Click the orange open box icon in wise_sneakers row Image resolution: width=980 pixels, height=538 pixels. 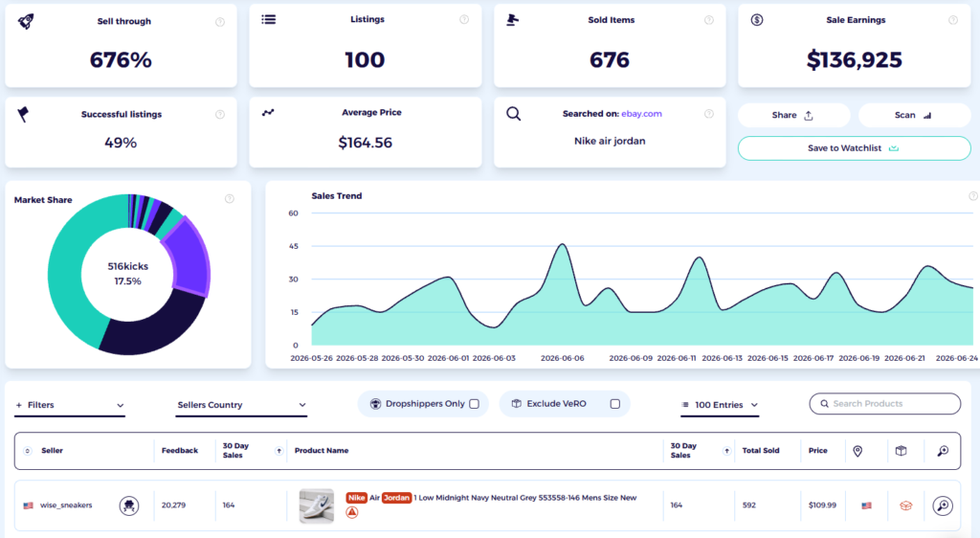tap(905, 505)
